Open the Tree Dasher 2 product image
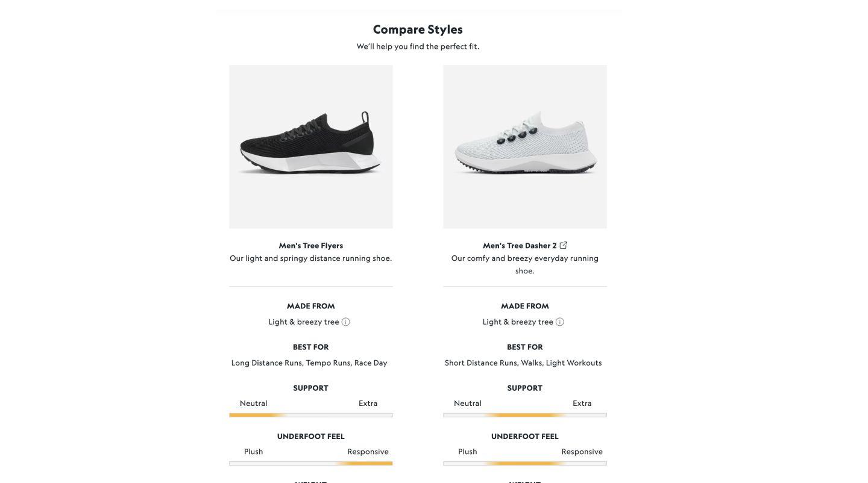The width and height of the screenshot is (868, 483). [x=524, y=146]
